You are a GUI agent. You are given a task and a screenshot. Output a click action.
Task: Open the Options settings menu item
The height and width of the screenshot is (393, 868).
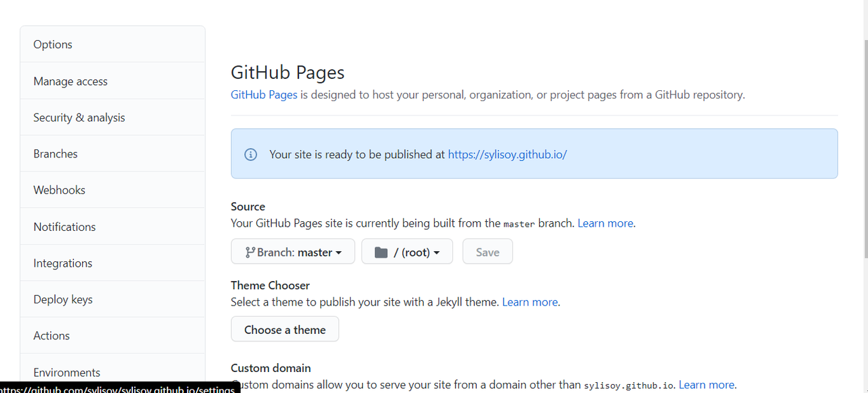tap(113, 44)
